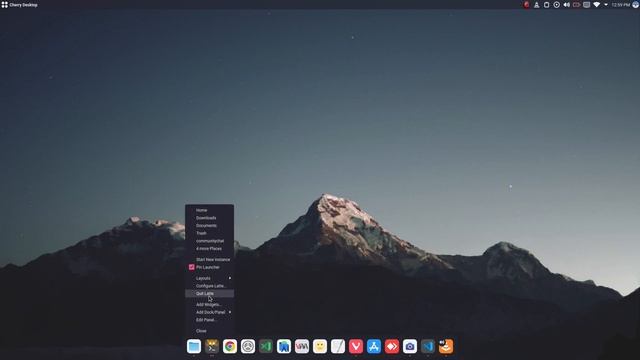This screenshot has height=360, width=640.
Task: Open 4 more Places menu entry
Action: coord(209,248)
